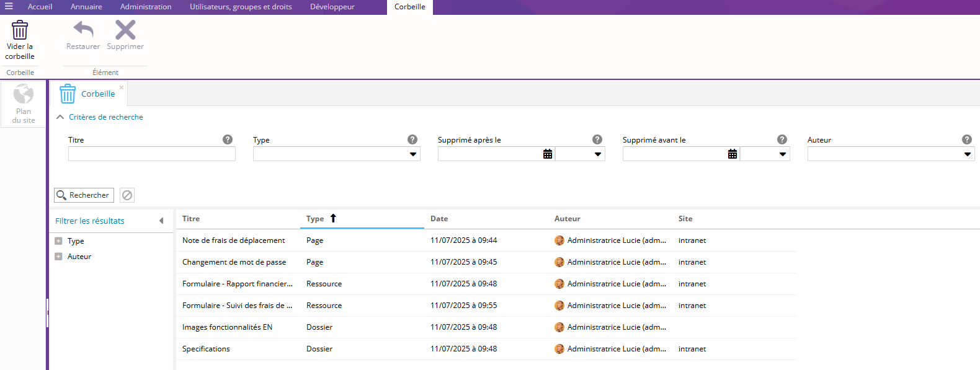The height and width of the screenshot is (370, 980).
Task: Show help for the Titre field
Action: coord(228,139)
